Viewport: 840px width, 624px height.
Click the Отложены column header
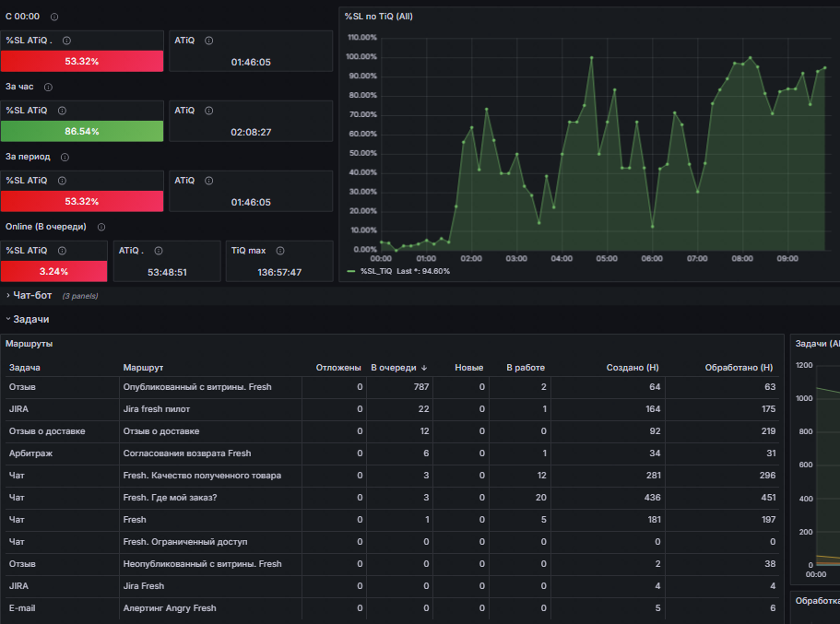(x=338, y=368)
